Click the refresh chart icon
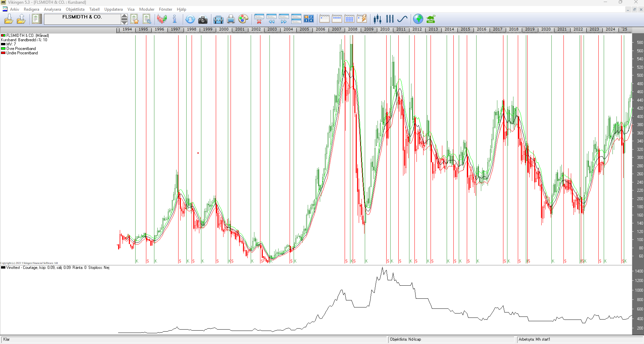 point(190,19)
